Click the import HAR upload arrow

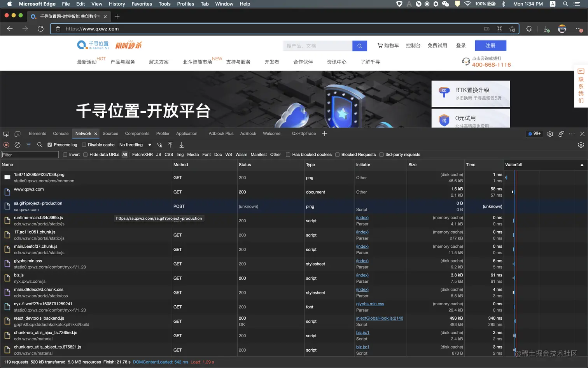tap(170, 144)
